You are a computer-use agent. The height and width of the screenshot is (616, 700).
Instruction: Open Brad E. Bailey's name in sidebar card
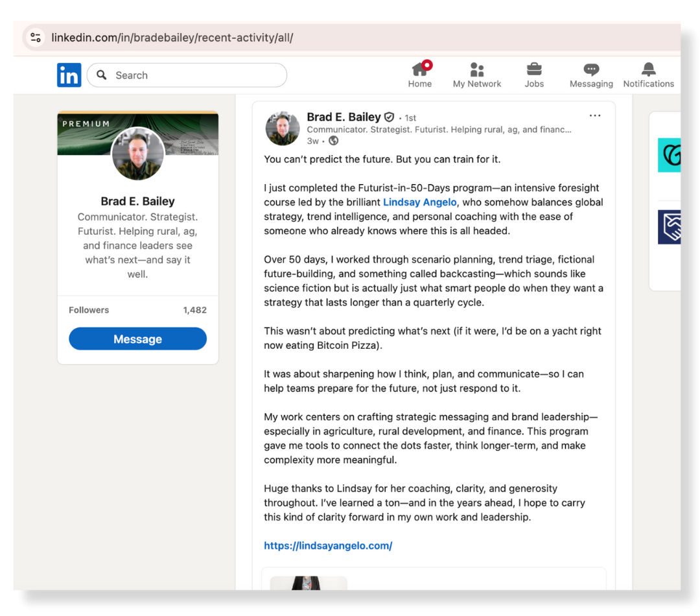point(137,201)
